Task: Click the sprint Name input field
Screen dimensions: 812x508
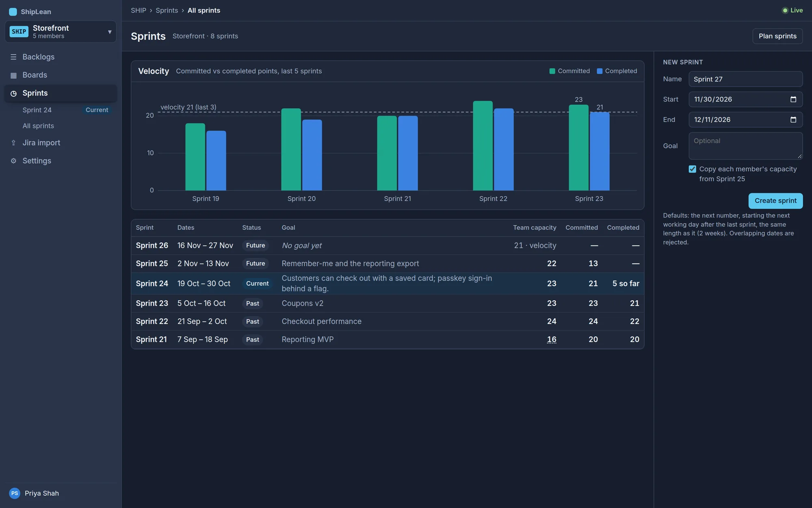Action: pos(745,79)
